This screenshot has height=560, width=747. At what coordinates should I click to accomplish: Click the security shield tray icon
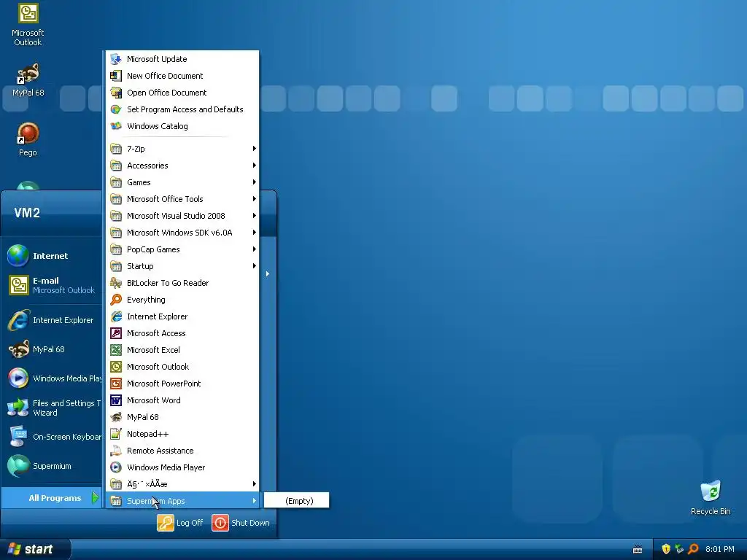666,549
